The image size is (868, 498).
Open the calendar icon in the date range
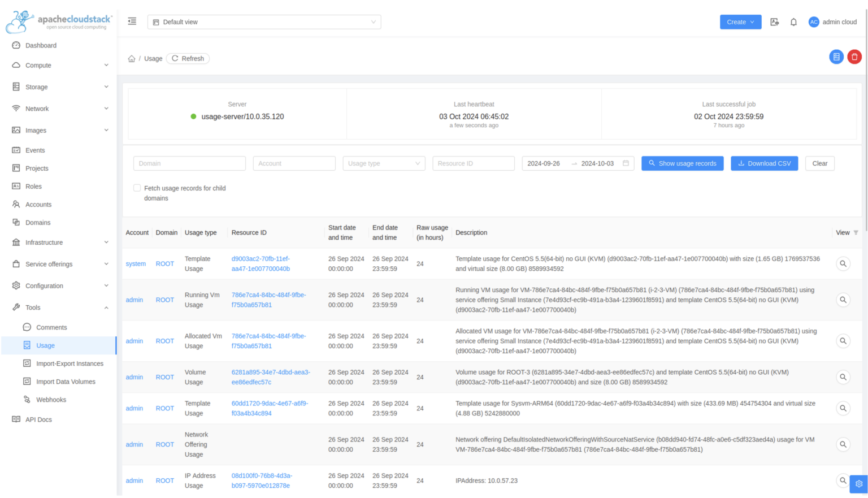coord(626,163)
